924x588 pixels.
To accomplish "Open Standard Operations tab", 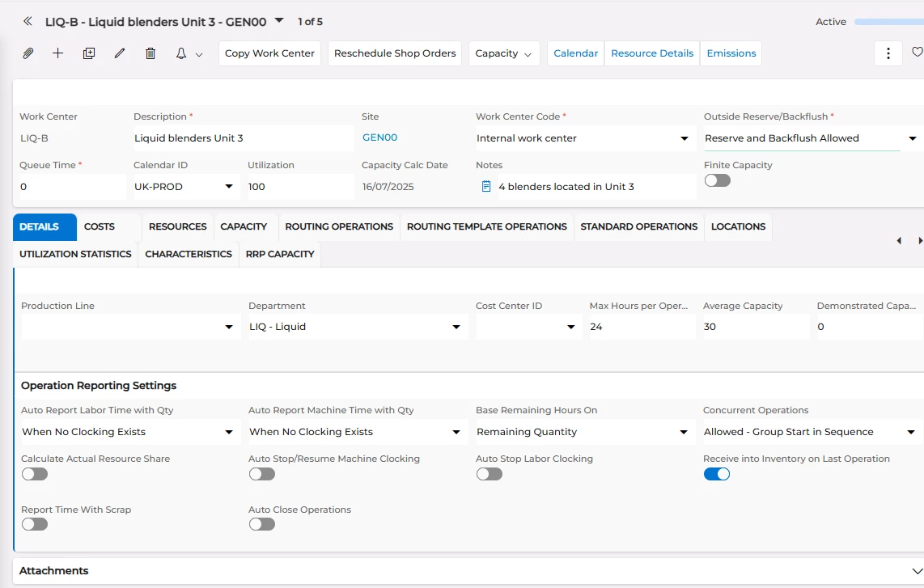I will tap(638, 226).
